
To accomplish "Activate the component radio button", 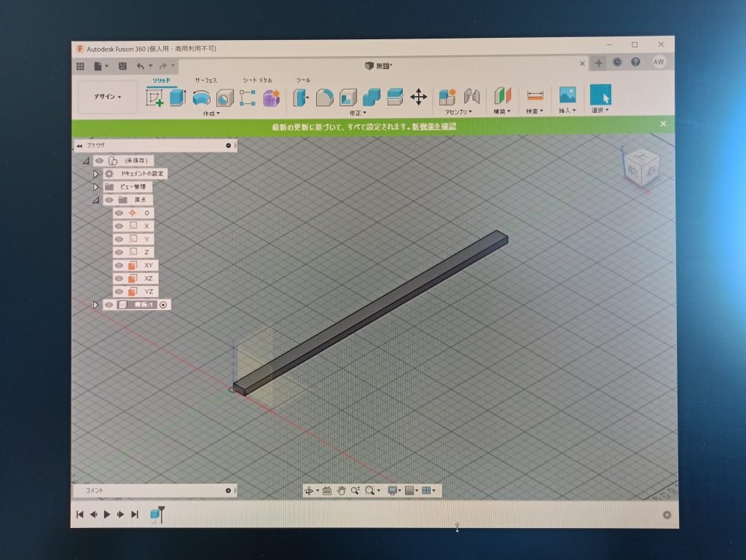I will pos(163,305).
